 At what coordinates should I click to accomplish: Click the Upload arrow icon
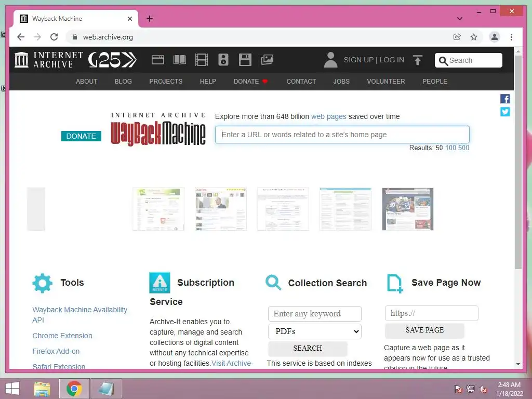coord(418,60)
